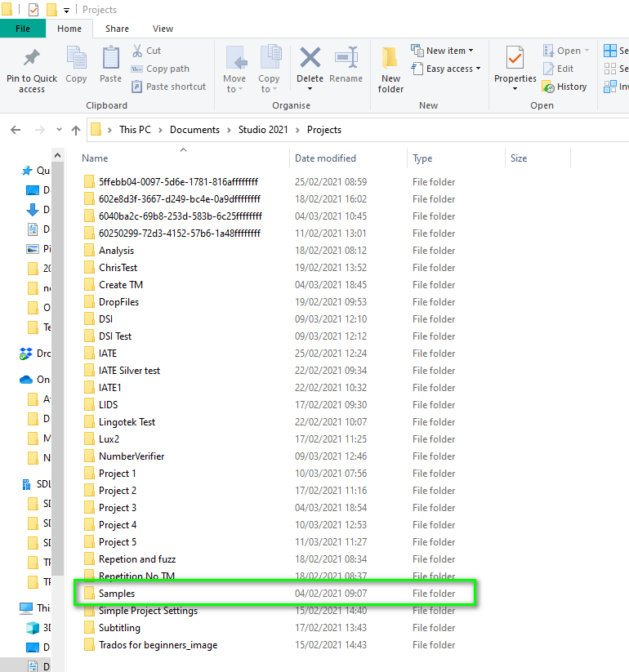
Task: Open the File menu
Action: click(x=23, y=29)
